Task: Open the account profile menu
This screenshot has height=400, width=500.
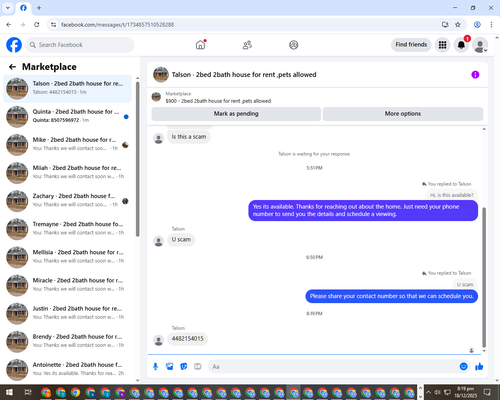Action: pyautogui.click(x=480, y=45)
